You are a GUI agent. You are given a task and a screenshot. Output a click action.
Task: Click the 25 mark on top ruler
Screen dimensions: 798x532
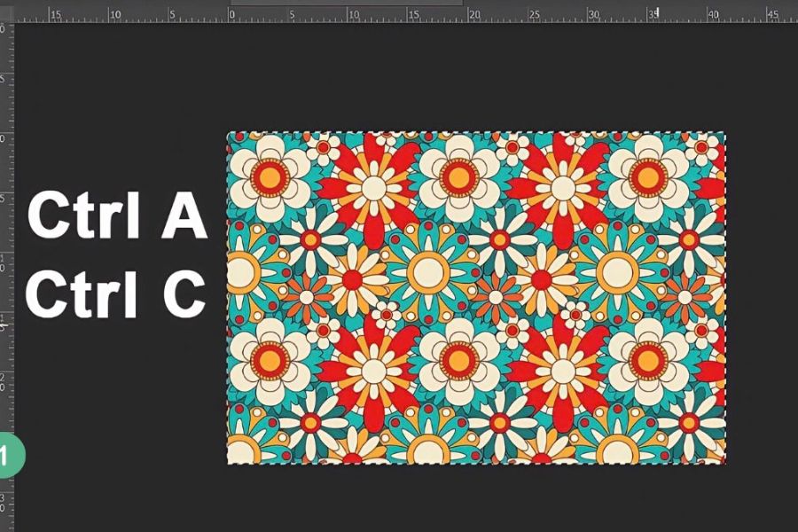coord(535,15)
